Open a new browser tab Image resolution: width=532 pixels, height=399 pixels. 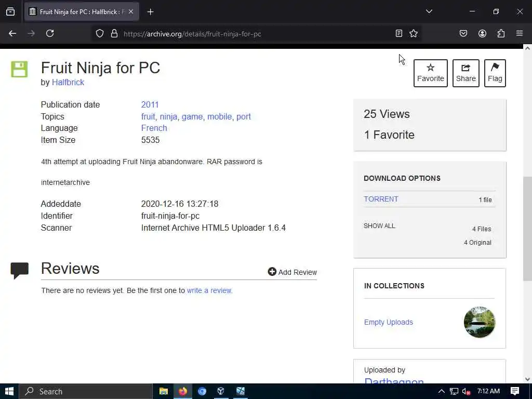click(150, 12)
